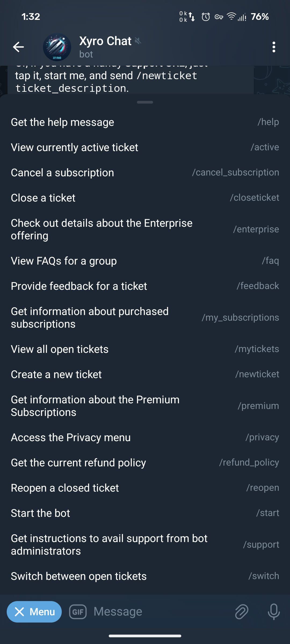Choose View currently active ticket
This screenshot has height=644, width=290.
point(145,147)
